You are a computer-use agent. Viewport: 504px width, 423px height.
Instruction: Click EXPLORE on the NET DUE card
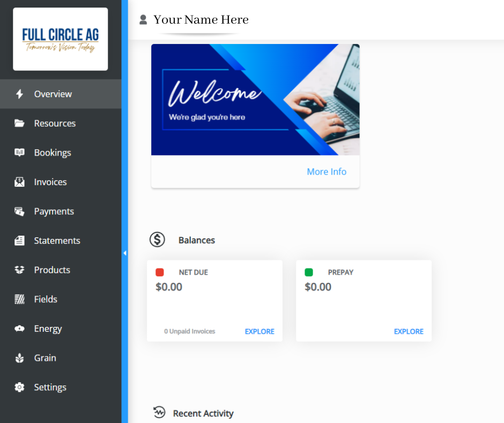(x=260, y=331)
